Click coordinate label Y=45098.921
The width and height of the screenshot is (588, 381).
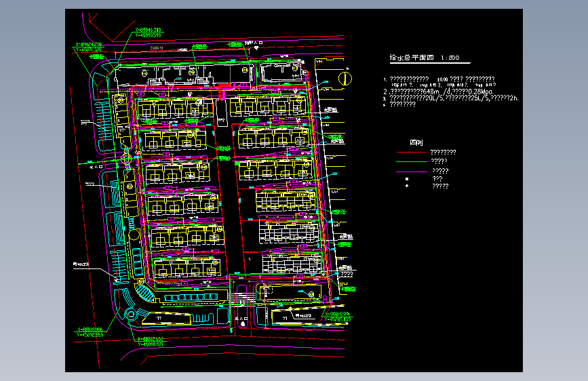tap(151, 344)
